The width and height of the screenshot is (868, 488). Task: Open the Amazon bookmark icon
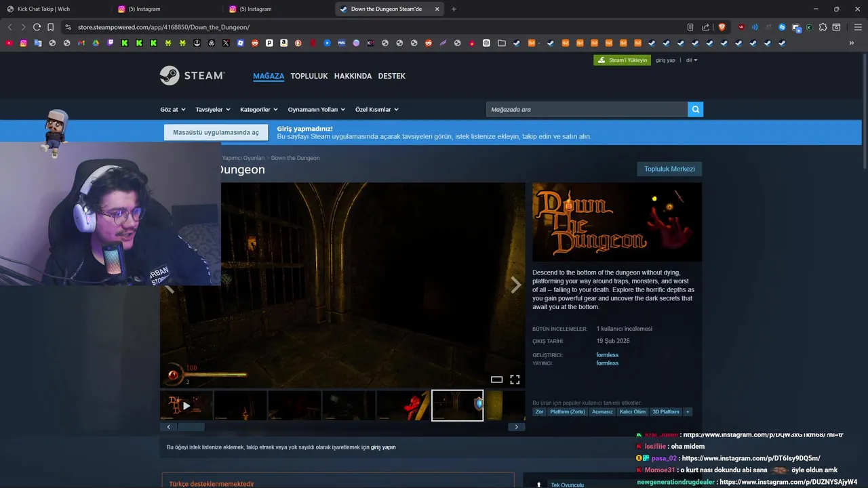(283, 43)
